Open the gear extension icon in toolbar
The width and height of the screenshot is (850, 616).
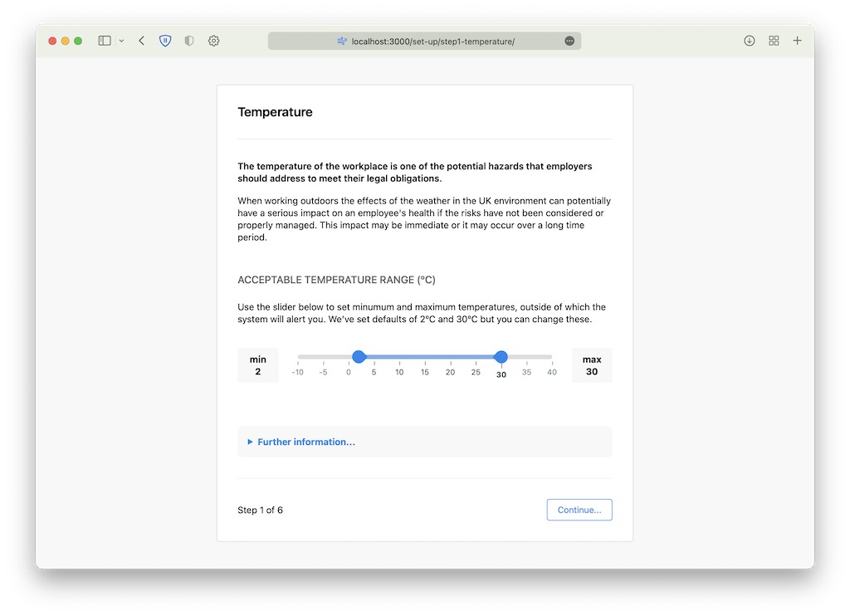point(213,41)
